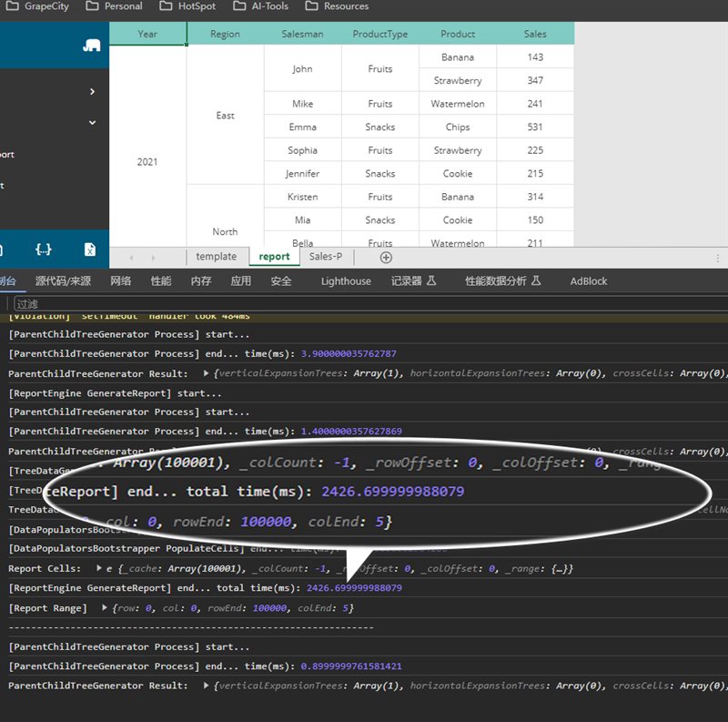The height and width of the screenshot is (722, 728).
Task: Click time value 3.900000035762787 in console
Action: (x=349, y=353)
